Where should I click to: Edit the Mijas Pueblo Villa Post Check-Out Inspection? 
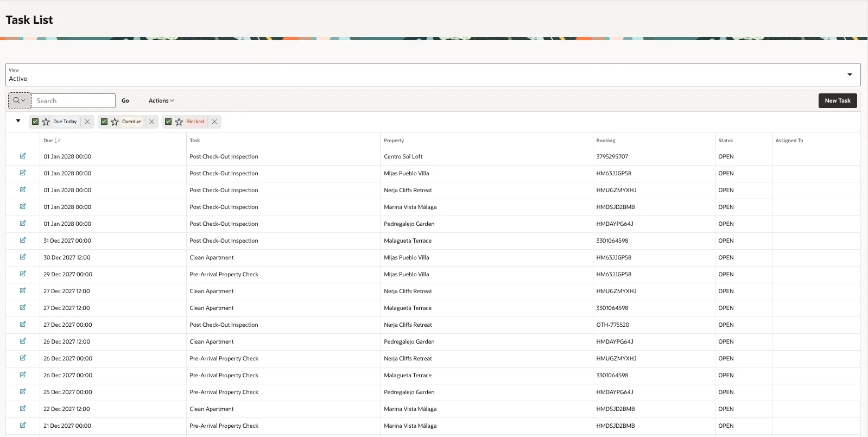[23, 173]
